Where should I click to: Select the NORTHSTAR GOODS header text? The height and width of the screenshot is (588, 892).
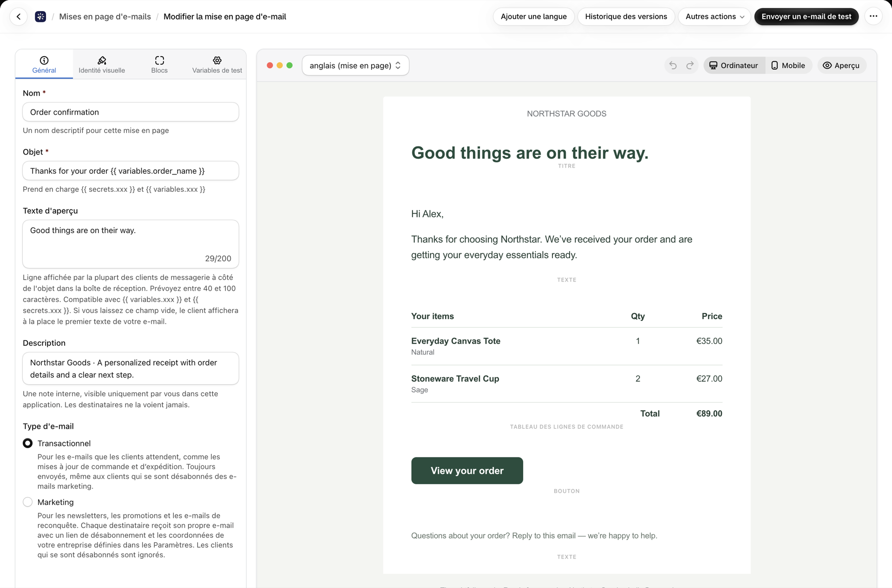click(566, 114)
